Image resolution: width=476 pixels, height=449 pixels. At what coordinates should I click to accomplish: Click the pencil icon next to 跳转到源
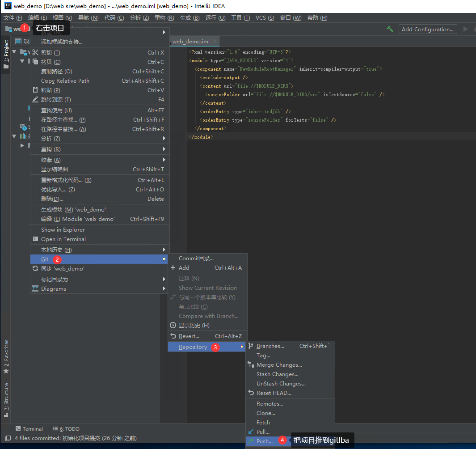coord(35,99)
